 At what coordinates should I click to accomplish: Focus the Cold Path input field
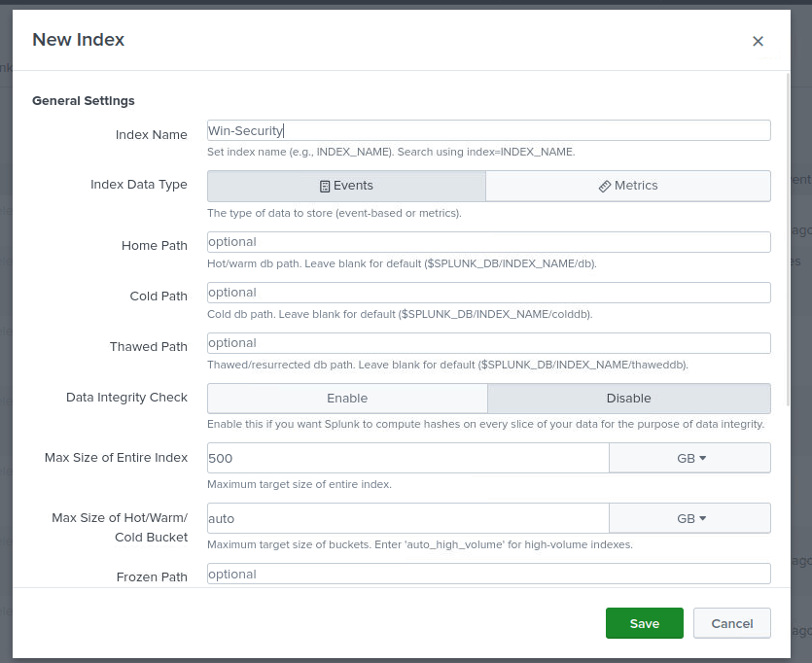pyautogui.click(x=488, y=293)
